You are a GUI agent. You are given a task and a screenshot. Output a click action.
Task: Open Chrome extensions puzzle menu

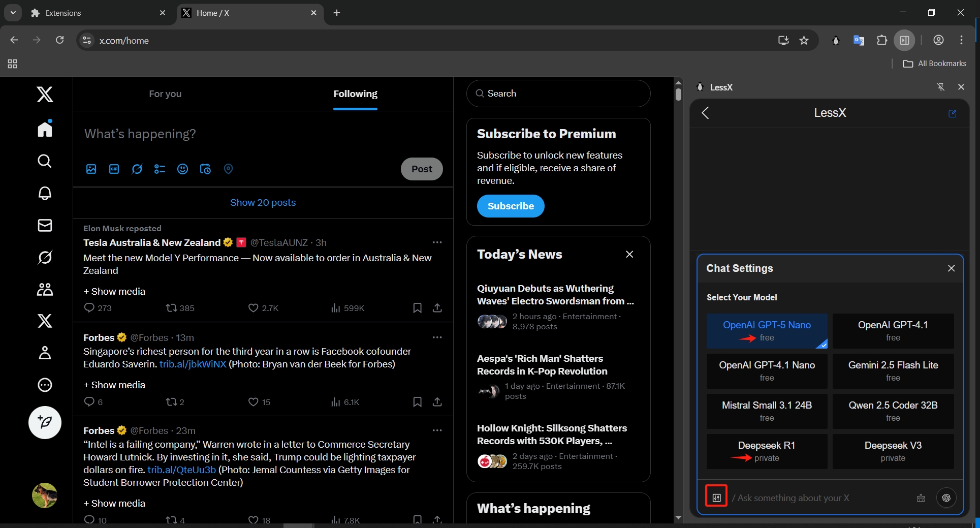point(882,40)
